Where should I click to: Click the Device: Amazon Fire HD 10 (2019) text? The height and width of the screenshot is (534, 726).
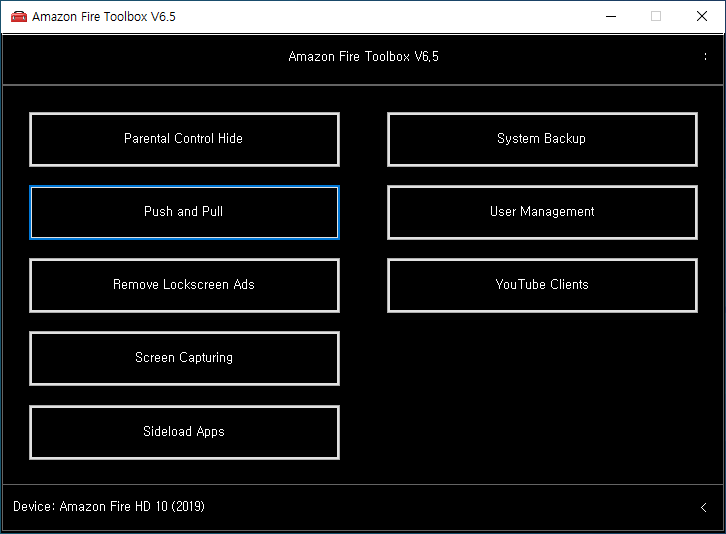109,506
